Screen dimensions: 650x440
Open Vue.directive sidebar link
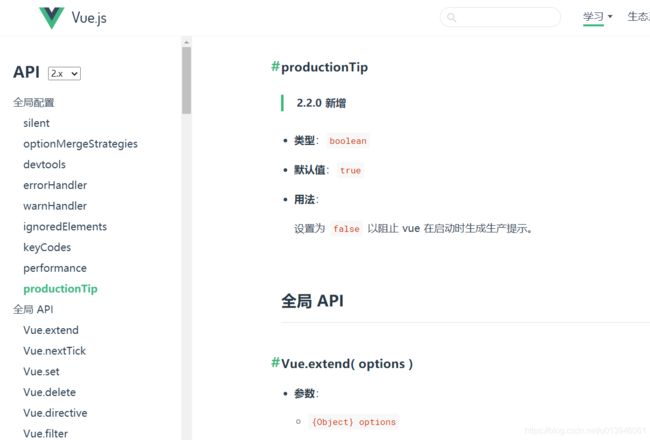(55, 413)
